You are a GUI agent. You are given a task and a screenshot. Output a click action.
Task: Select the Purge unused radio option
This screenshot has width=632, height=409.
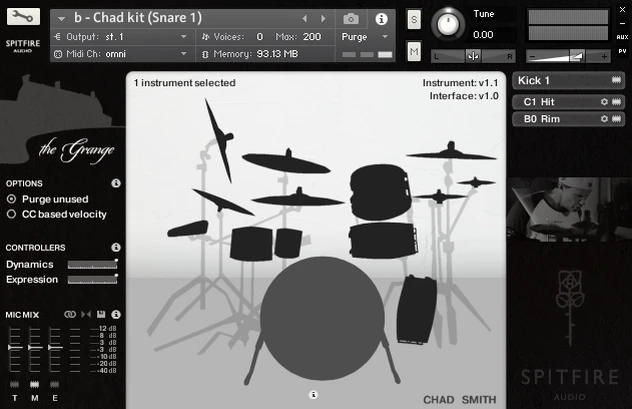coord(12,199)
